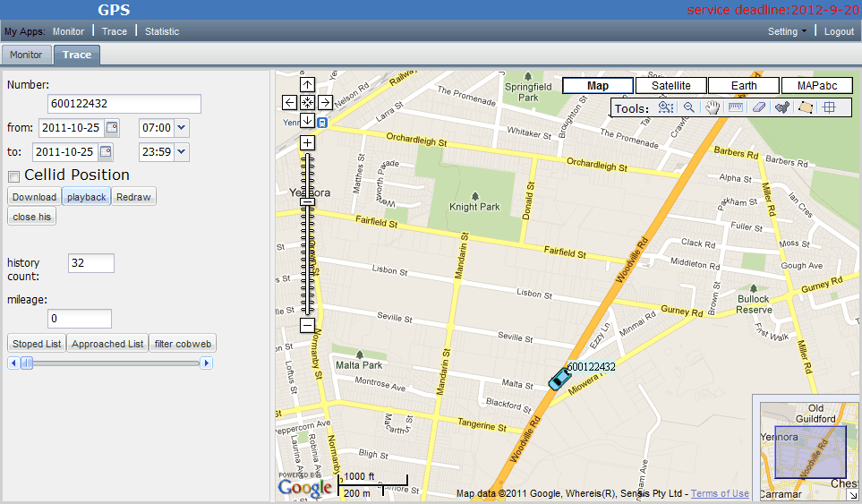Select the zoom-in area tool
862x504 pixels.
666,107
